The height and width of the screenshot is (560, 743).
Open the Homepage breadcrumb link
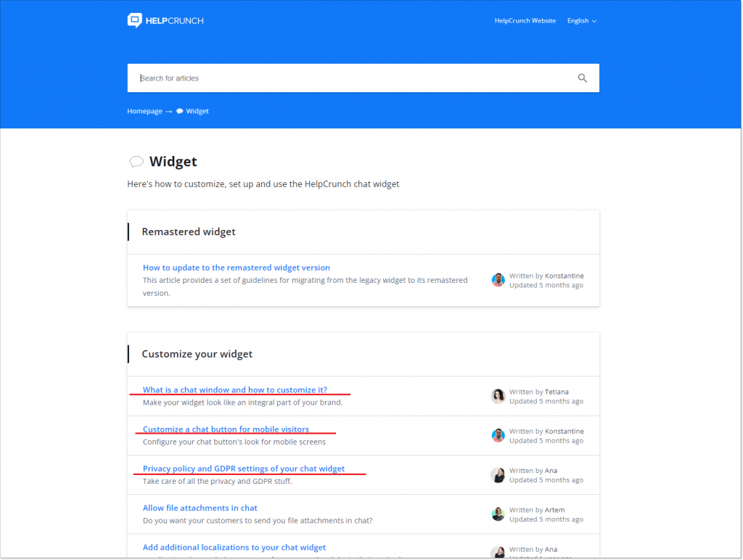[x=143, y=110]
